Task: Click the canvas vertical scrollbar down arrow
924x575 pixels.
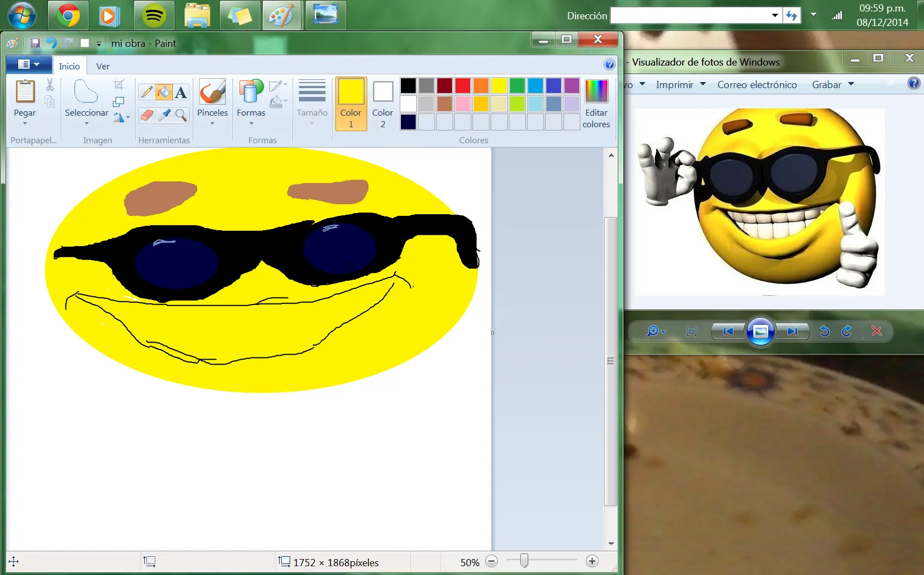Action: tap(611, 544)
